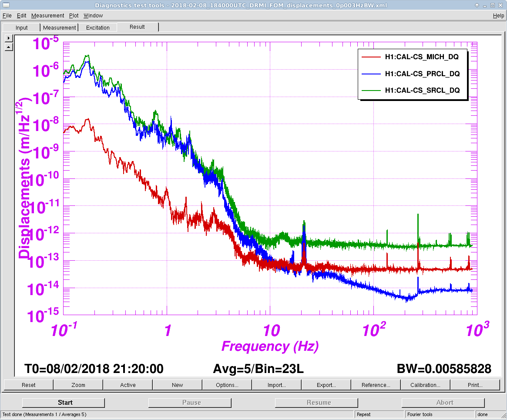Image resolution: width=507 pixels, height=420 pixels.
Task: Click the Print... button
Action: [x=475, y=385]
